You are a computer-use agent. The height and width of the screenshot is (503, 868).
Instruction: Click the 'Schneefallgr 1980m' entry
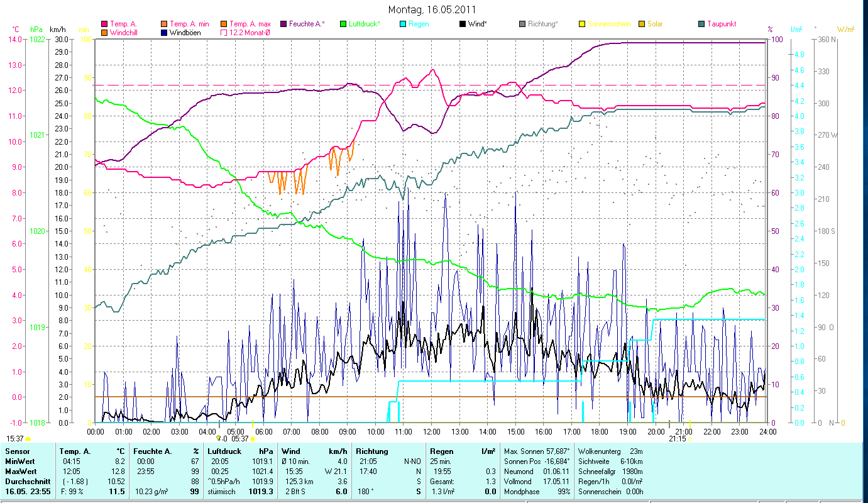tap(612, 472)
